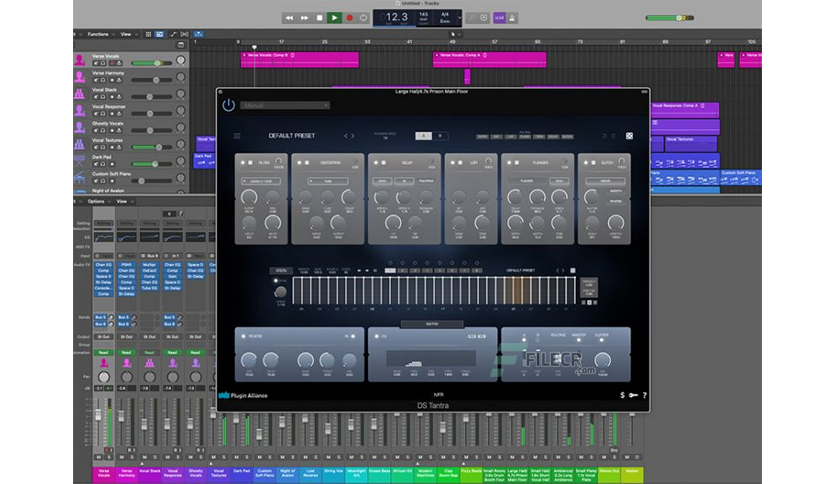Open the question mark help icon

point(645,396)
